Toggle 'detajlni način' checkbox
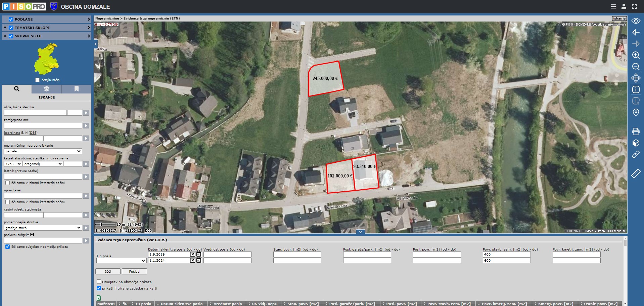Screen dimensions: 644x306 [38, 80]
